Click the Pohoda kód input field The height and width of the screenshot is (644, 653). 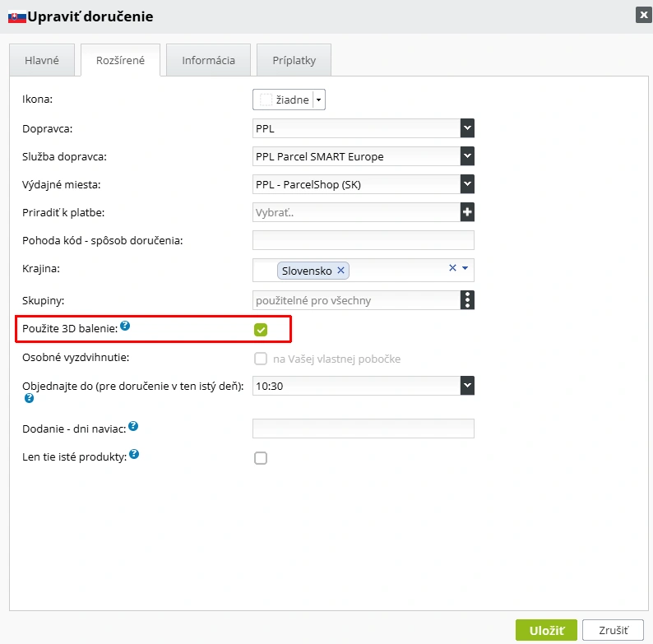click(364, 240)
